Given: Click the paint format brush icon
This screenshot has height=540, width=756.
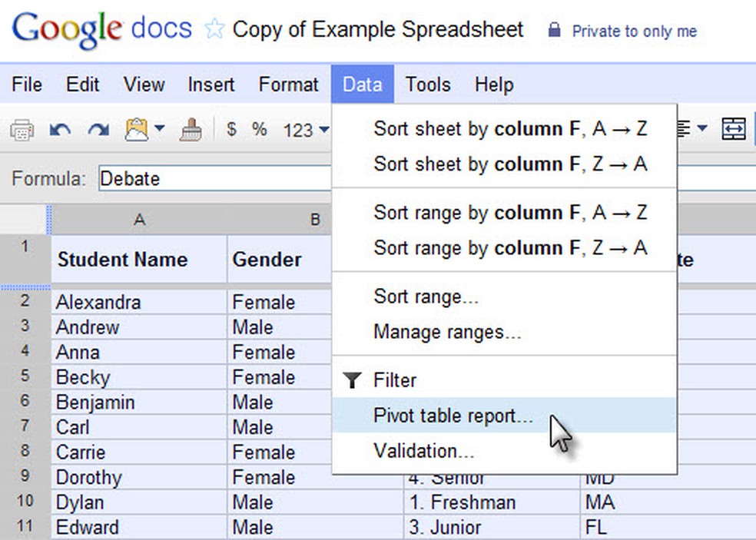Looking at the screenshot, I should tap(191, 130).
